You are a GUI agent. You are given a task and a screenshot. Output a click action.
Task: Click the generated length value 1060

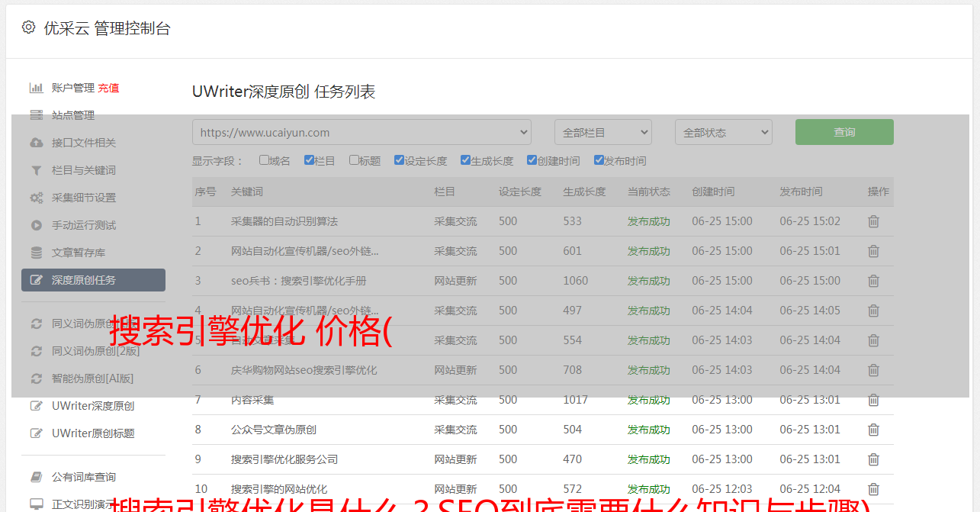tap(576, 281)
